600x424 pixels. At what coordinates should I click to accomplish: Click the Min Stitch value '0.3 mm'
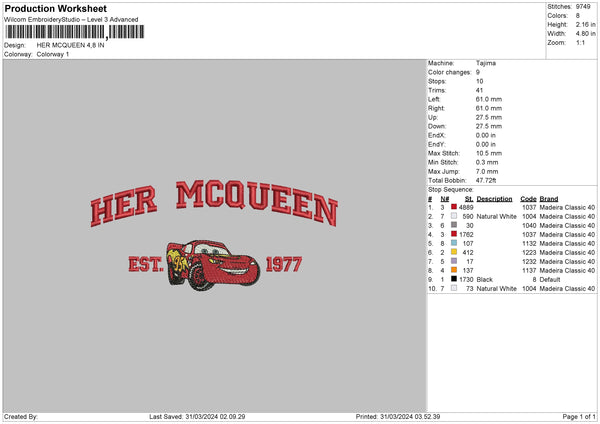pyautogui.click(x=487, y=162)
